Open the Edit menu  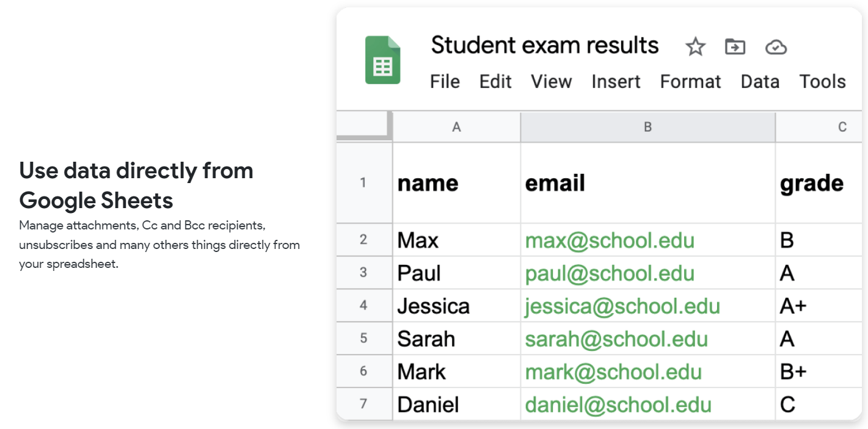tap(495, 82)
